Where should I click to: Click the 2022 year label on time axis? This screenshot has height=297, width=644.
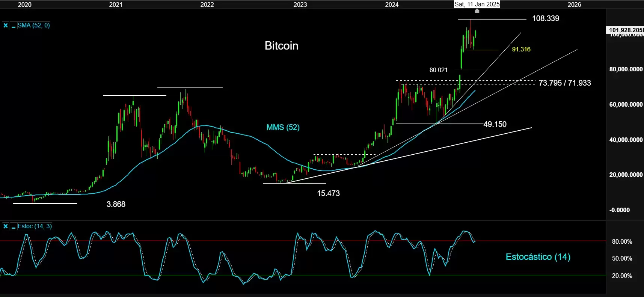(x=207, y=5)
